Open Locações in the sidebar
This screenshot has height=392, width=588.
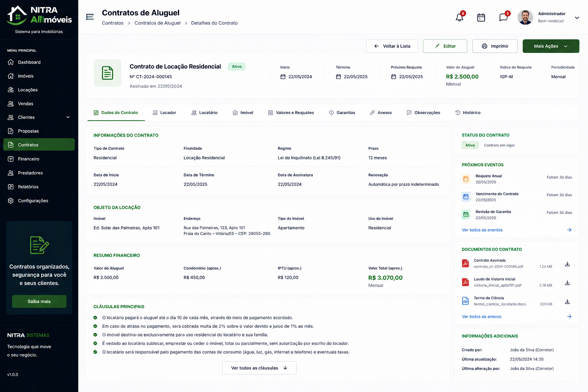tap(39, 90)
